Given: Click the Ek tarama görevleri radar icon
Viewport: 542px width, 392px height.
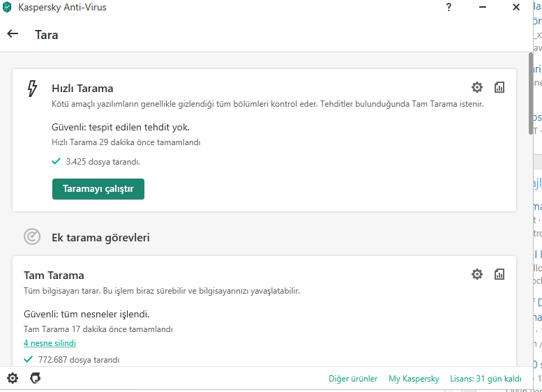Looking at the screenshot, I should click(x=32, y=236).
